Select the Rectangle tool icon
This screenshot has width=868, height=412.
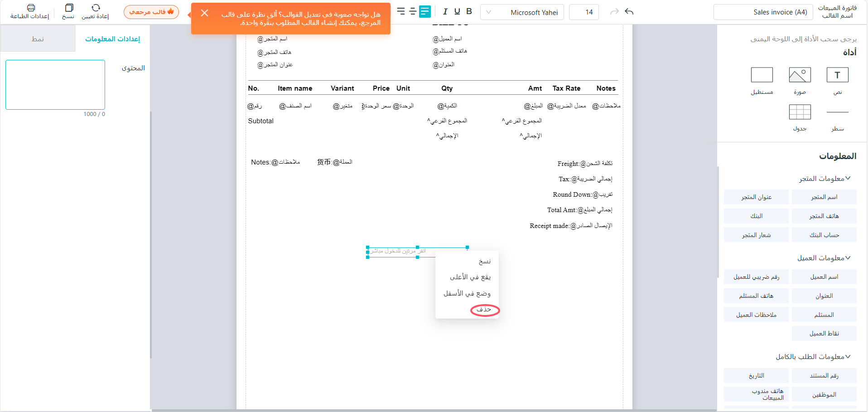point(762,75)
